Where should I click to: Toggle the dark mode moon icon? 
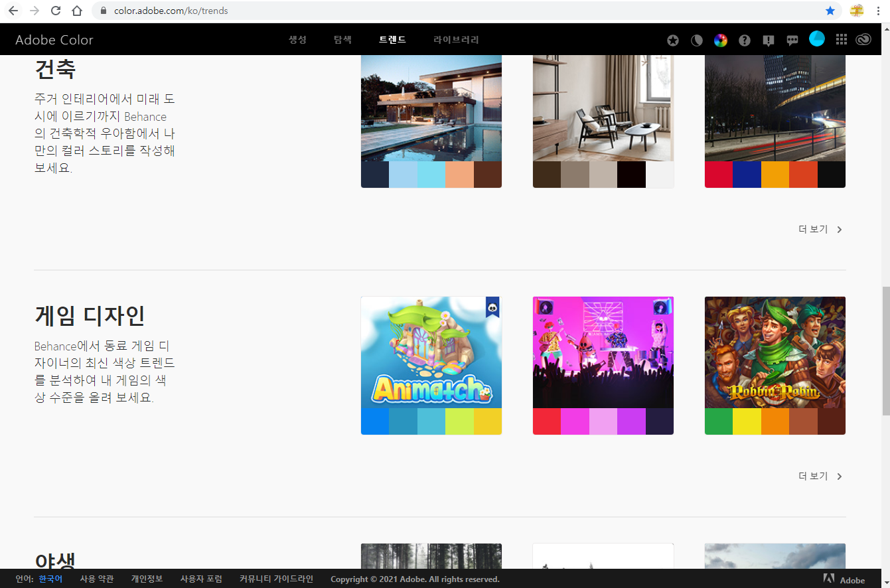pos(697,40)
